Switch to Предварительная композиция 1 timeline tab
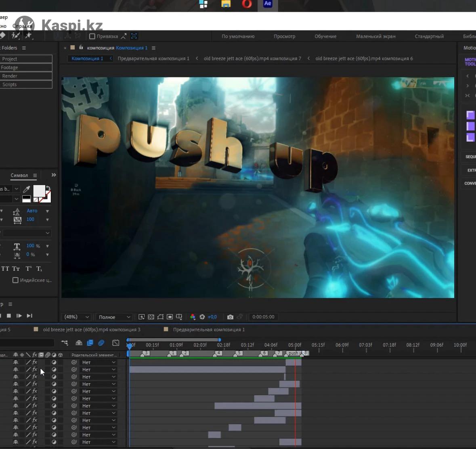The image size is (476, 449). tap(209, 330)
